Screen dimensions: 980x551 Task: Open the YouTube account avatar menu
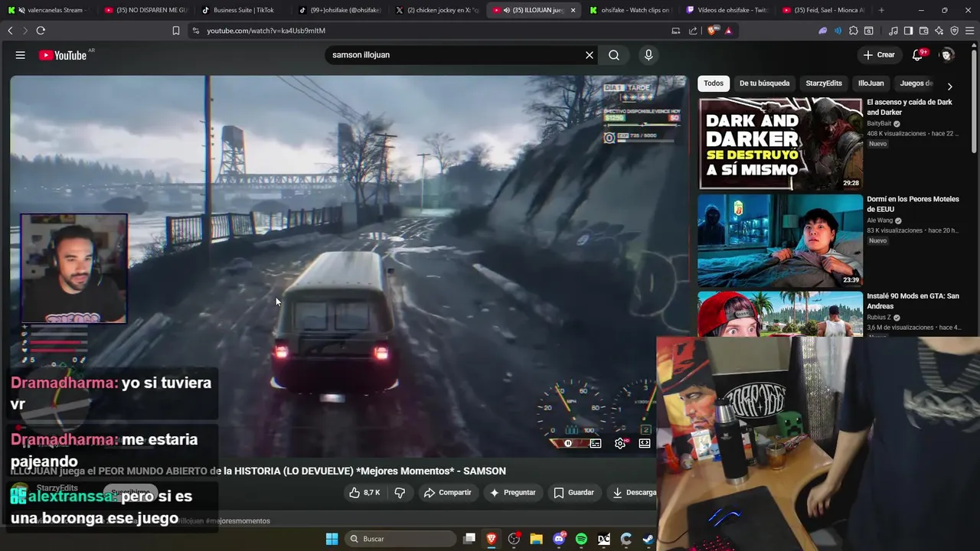click(947, 55)
